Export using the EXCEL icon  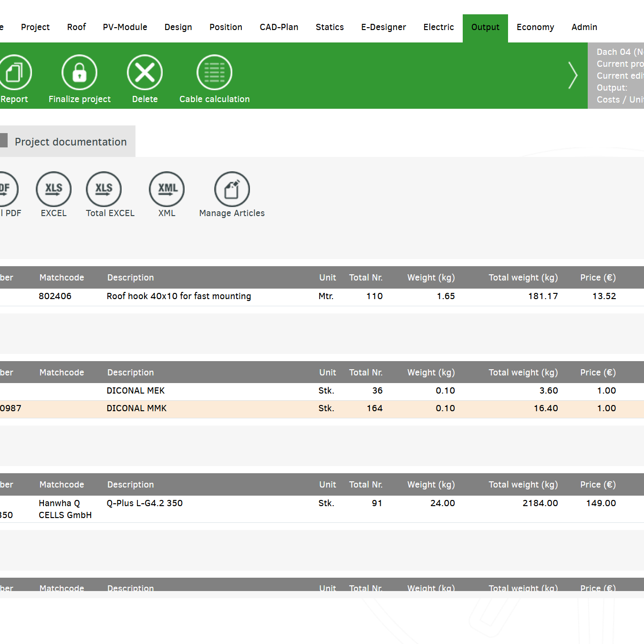coord(53,189)
